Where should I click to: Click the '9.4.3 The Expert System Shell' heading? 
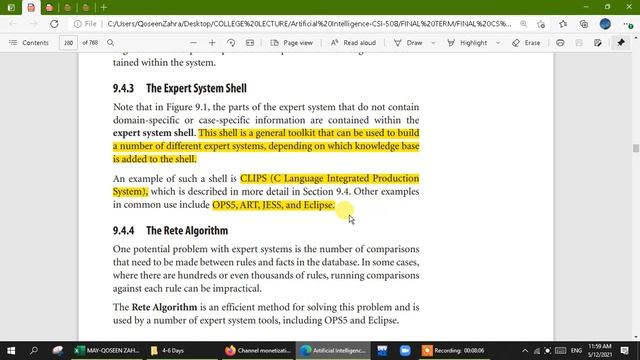tap(180, 88)
